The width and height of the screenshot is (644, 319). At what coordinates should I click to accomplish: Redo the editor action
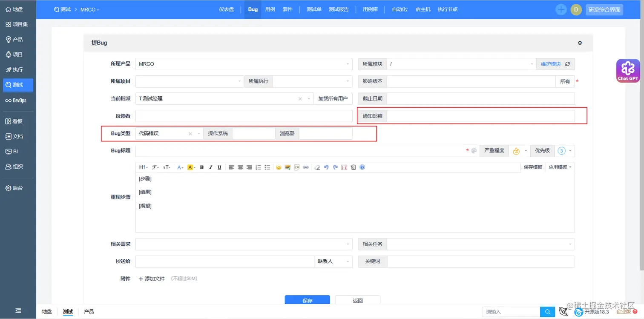click(335, 167)
